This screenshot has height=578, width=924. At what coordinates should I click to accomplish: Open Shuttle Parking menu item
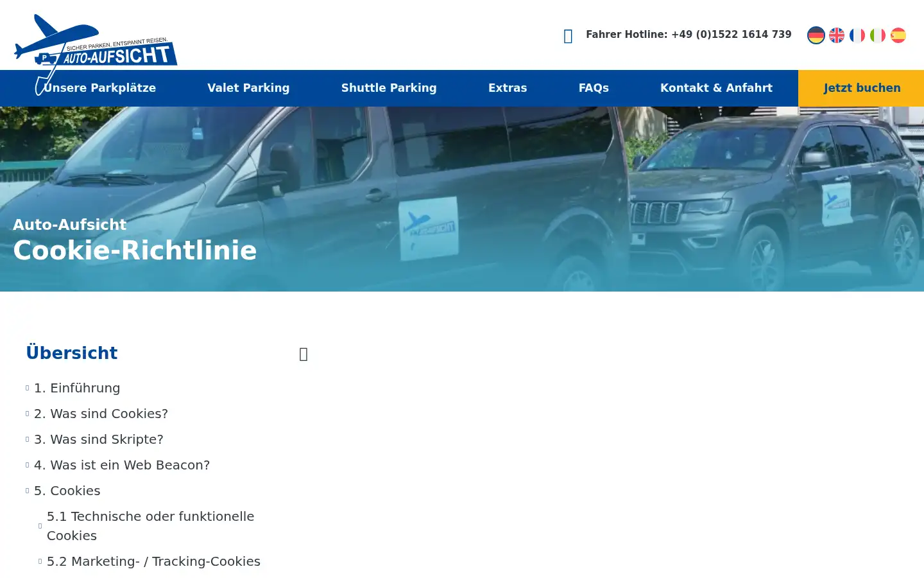click(389, 88)
